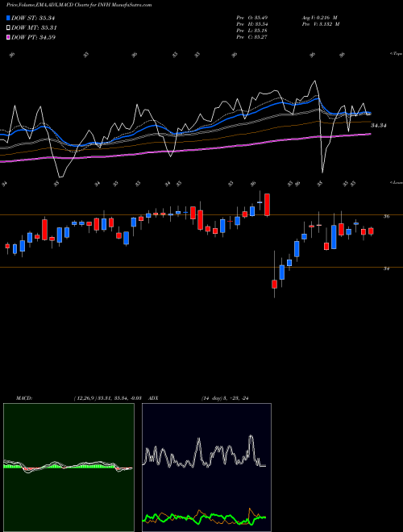Screen dimensions: 403x532
Task: Click the 'Pre V: 3.132 M' value
Action: coord(321,24)
